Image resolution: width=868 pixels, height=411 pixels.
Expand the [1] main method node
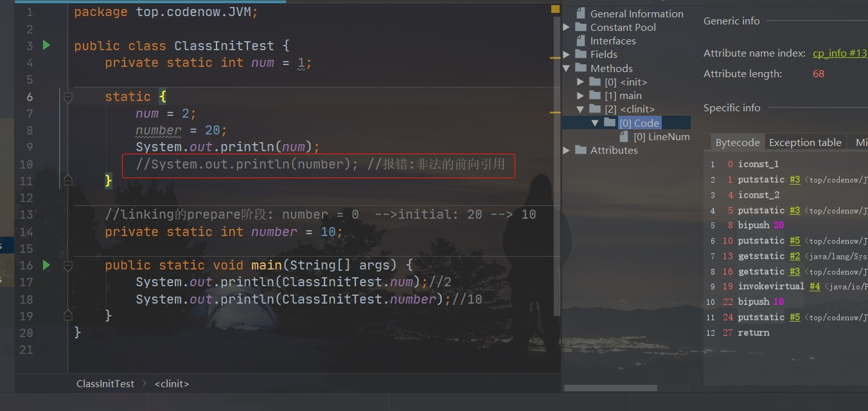tap(581, 95)
